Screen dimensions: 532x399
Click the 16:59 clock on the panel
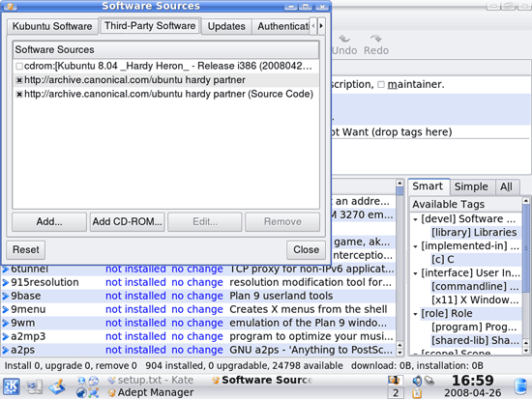point(473,381)
